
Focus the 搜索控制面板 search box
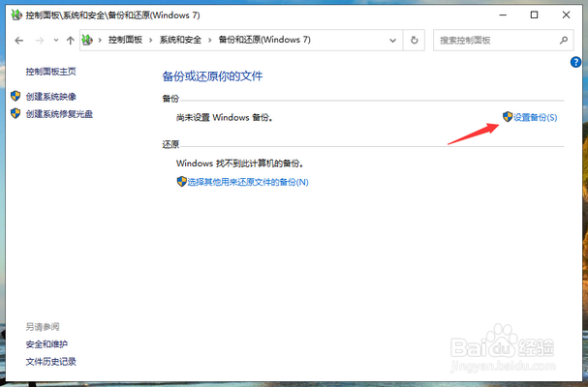click(504, 40)
